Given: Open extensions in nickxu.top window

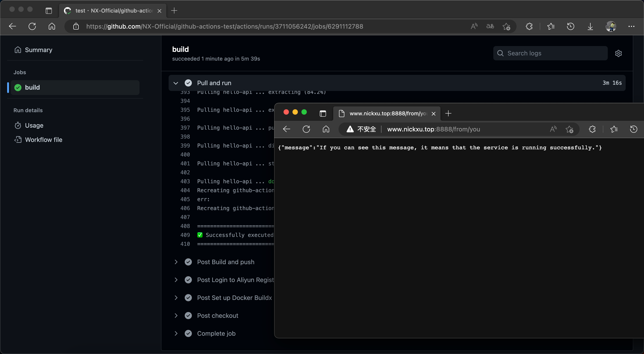Looking at the screenshot, I should pyautogui.click(x=592, y=129).
